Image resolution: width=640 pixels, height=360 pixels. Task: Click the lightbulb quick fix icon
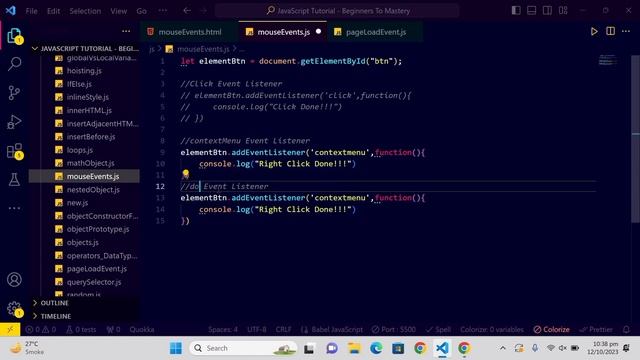pos(186,174)
